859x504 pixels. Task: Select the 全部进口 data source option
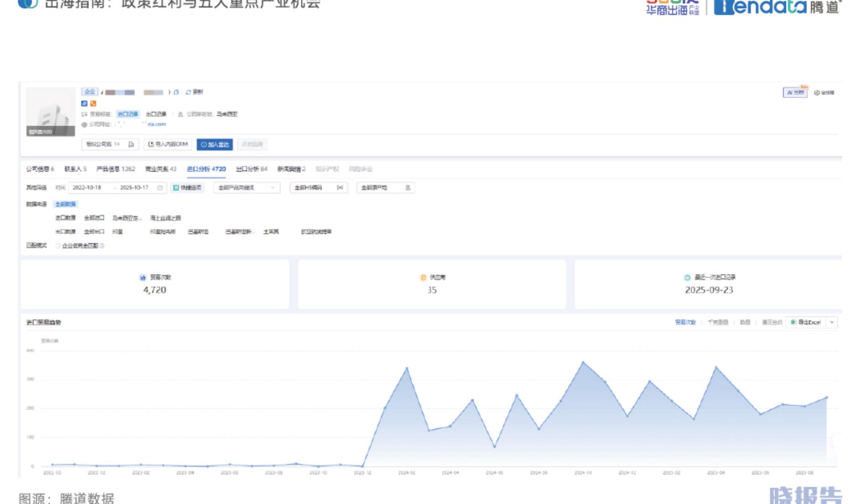coord(94,218)
